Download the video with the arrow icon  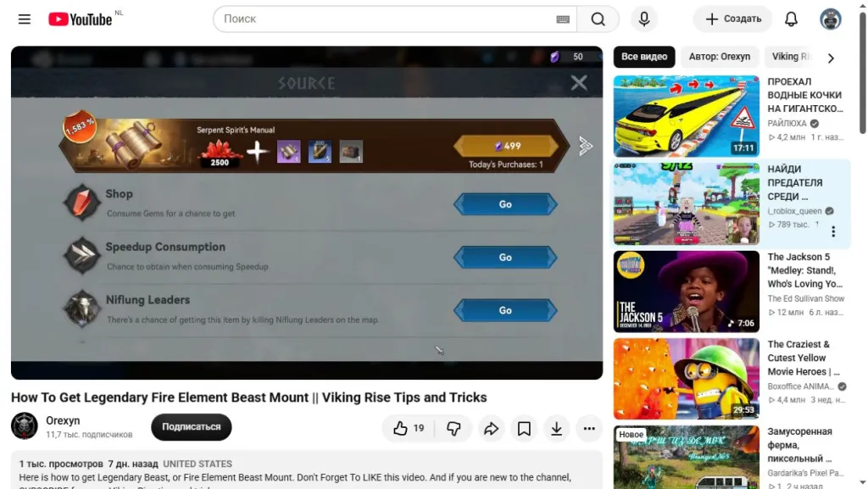click(556, 428)
